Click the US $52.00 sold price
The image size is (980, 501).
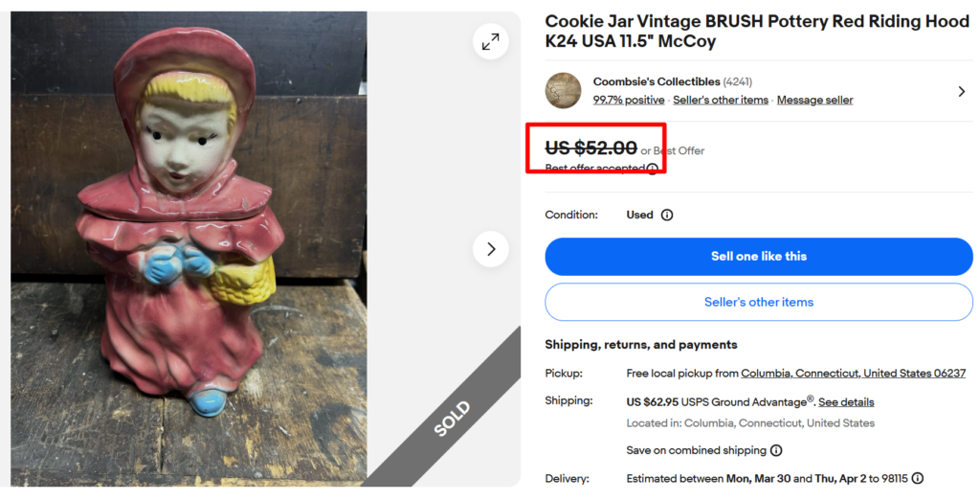click(590, 148)
